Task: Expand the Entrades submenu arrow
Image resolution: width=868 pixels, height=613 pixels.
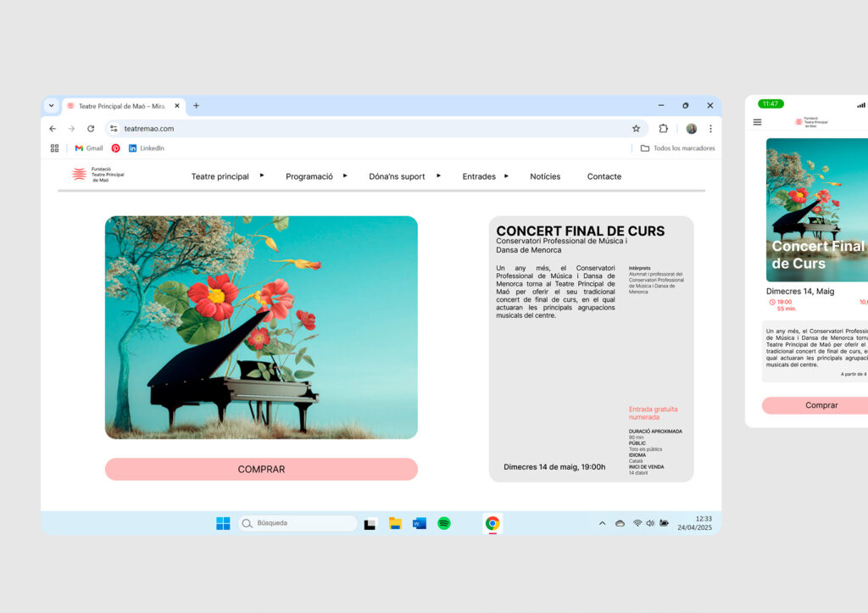Action: click(x=506, y=176)
